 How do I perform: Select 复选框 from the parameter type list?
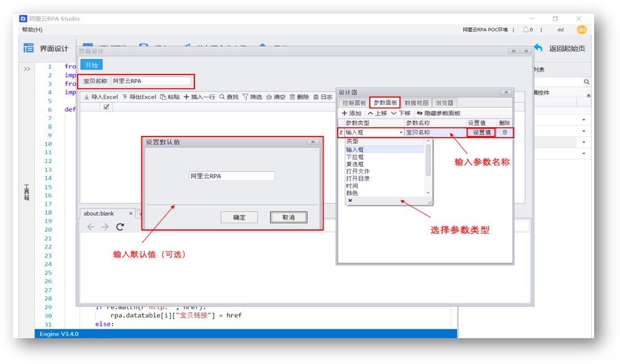pos(384,164)
